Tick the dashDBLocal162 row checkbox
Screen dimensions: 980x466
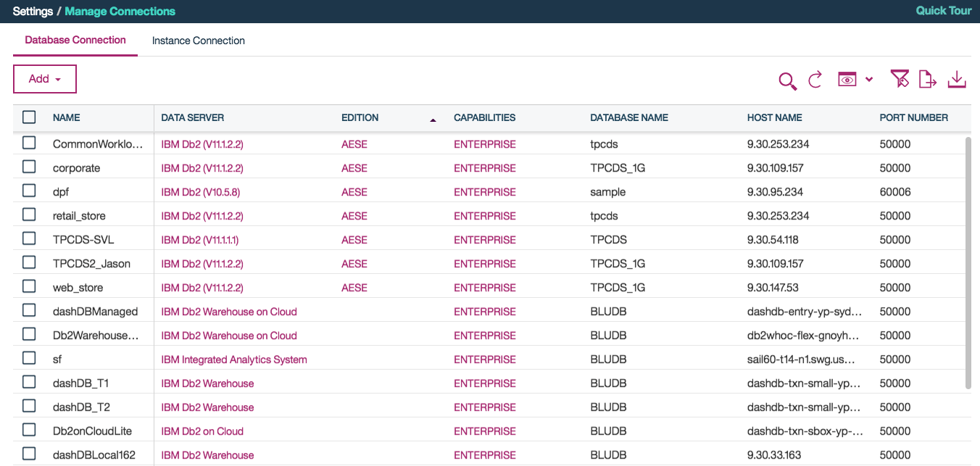pyautogui.click(x=29, y=454)
